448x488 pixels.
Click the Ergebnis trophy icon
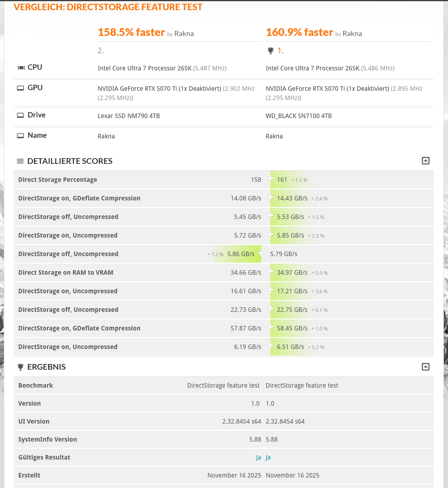coord(20,367)
